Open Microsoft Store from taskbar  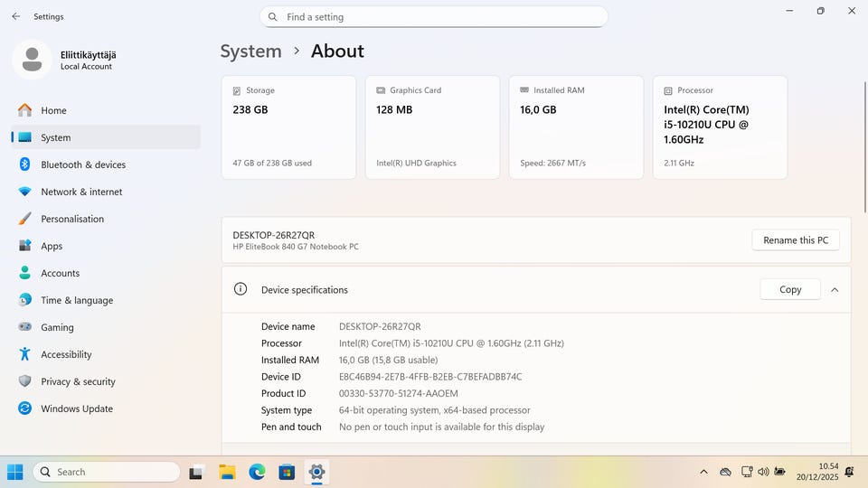[287, 472]
